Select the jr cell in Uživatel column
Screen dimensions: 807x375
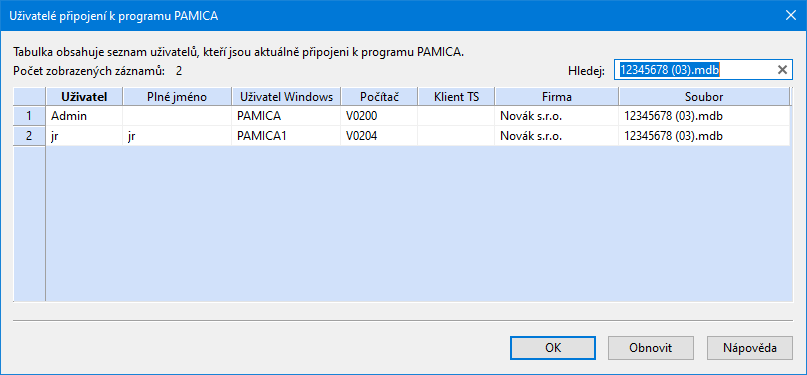tap(84, 137)
